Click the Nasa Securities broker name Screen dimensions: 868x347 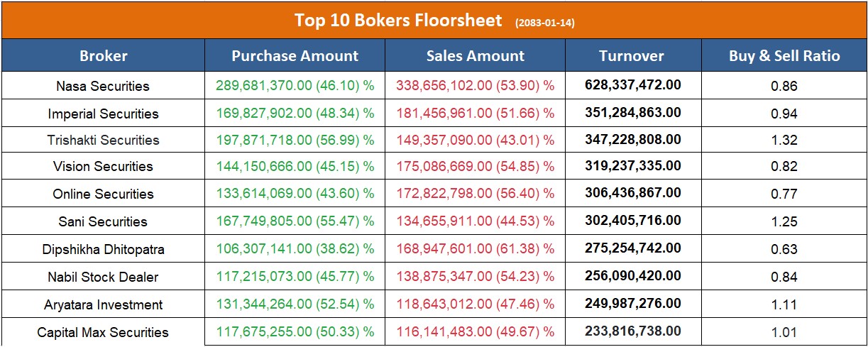[x=103, y=86]
